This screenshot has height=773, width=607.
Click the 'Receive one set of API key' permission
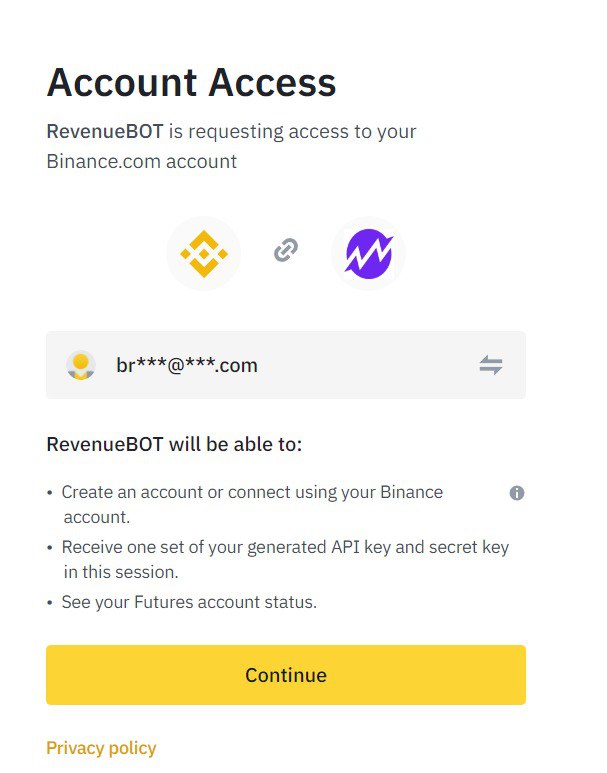point(285,547)
